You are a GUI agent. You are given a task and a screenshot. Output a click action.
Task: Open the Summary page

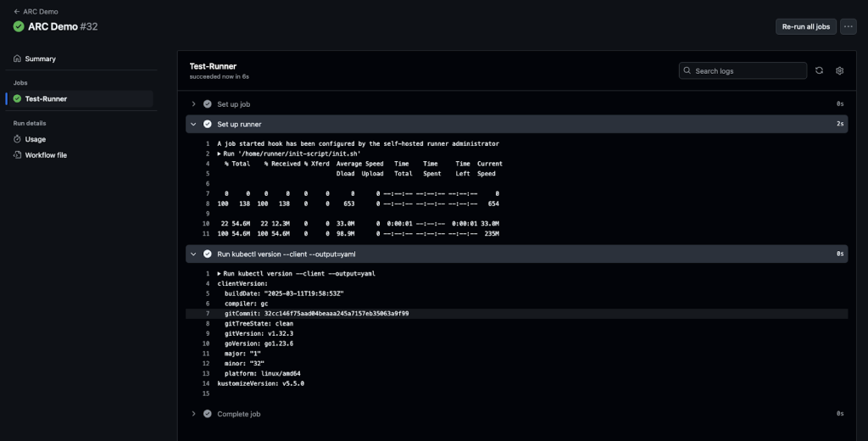(40, 59)
